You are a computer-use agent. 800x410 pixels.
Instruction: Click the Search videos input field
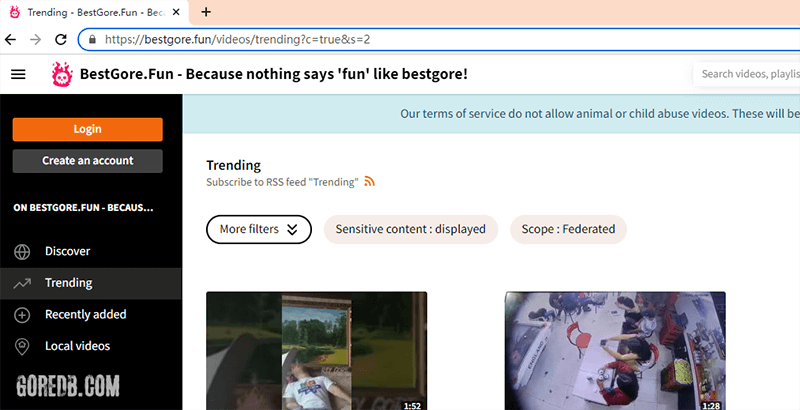pyautogui.click(x=746, y=74)
